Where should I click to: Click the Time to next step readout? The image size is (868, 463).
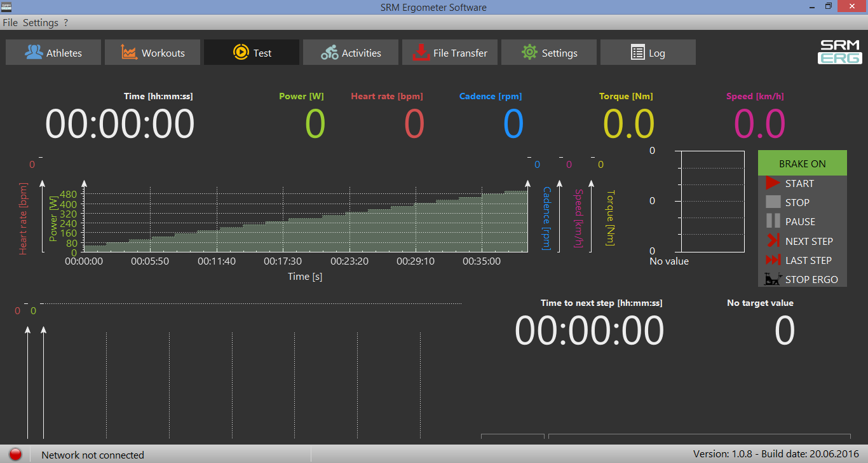point(589,331)
